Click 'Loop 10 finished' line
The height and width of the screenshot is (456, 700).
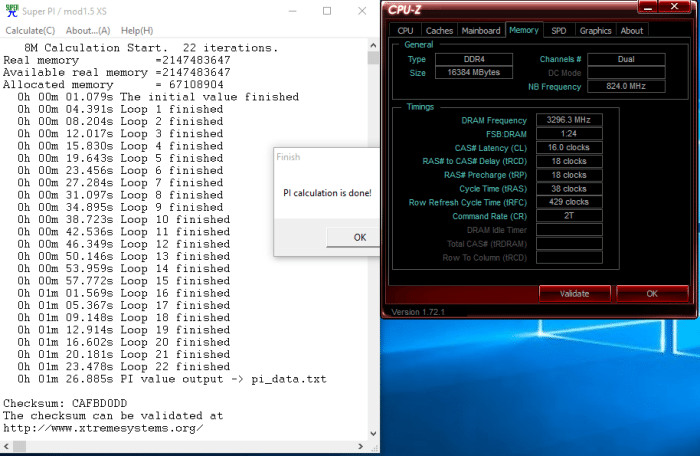tap(124, 220)
